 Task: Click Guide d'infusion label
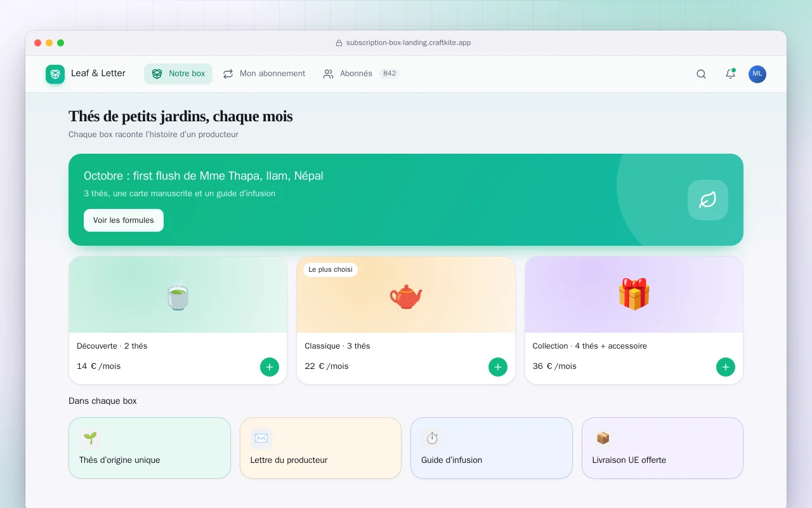(452, 460)
